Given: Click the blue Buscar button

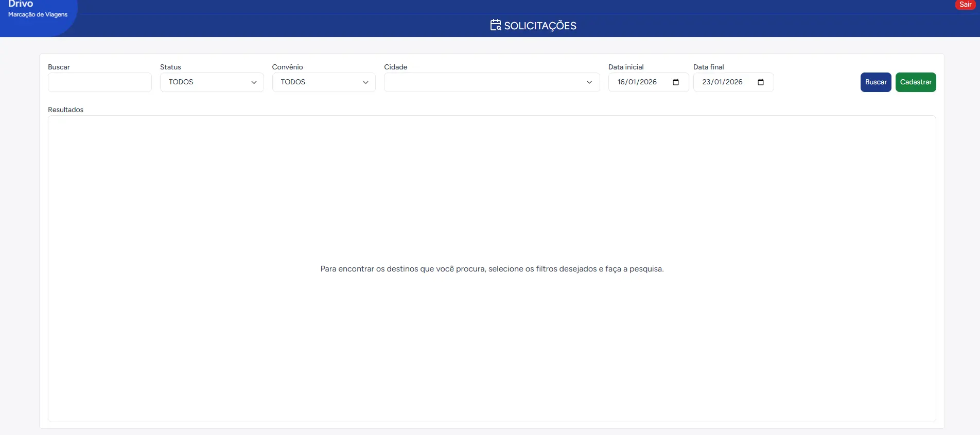Looking at the screenshot, I should [x=876, y=82].
